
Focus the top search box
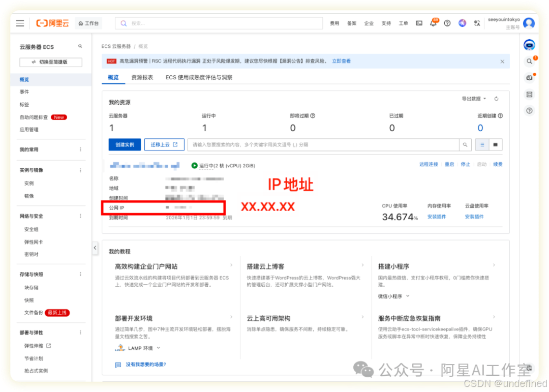coord(219,23)
